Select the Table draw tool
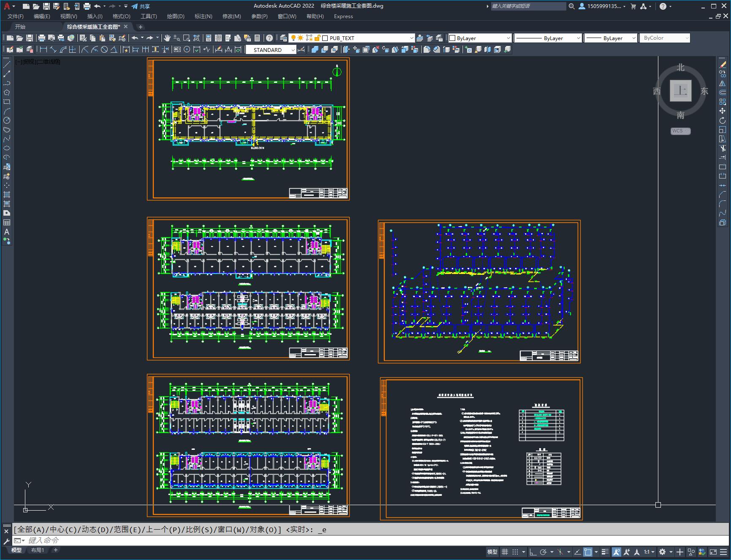This screenshot has width=731, height=560. pos(7,222)
